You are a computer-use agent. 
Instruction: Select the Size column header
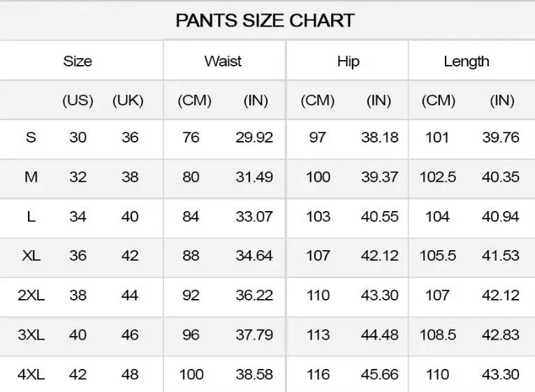pos(78,61)
